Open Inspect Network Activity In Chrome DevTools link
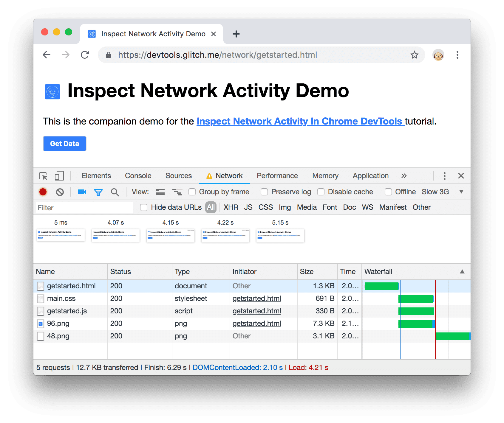This screenshot has width=504, height=423. 300,121
